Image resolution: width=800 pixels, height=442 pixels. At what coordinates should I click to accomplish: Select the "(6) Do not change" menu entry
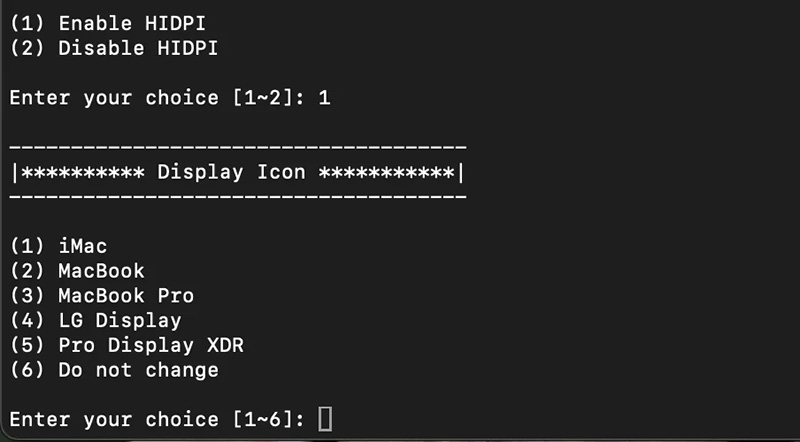tap(114, 371)
